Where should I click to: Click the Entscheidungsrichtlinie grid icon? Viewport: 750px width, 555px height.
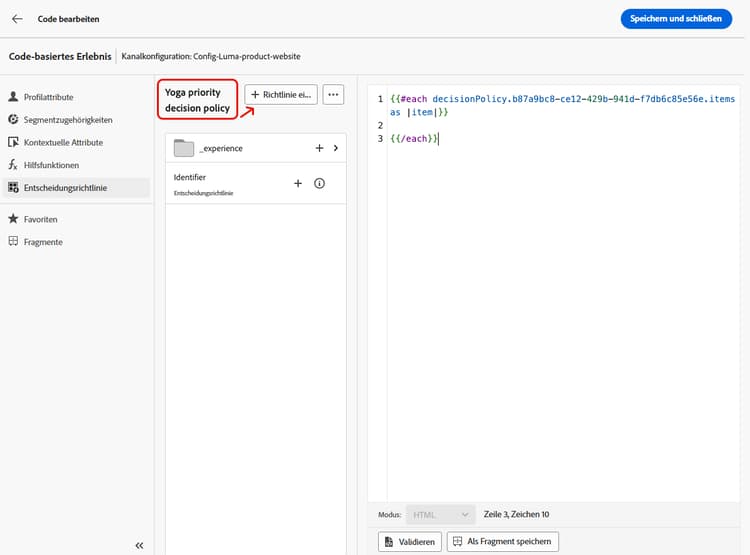(x=13, y=187)
